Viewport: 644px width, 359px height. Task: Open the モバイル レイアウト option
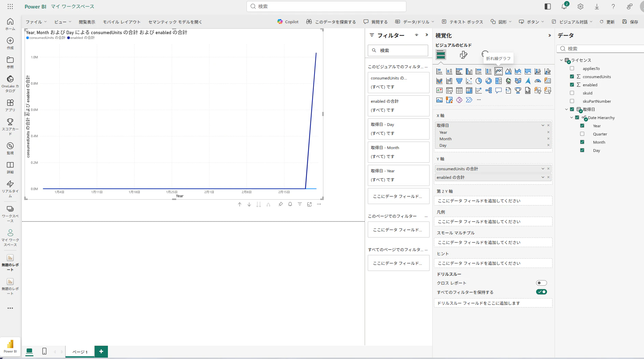(122, 22)
